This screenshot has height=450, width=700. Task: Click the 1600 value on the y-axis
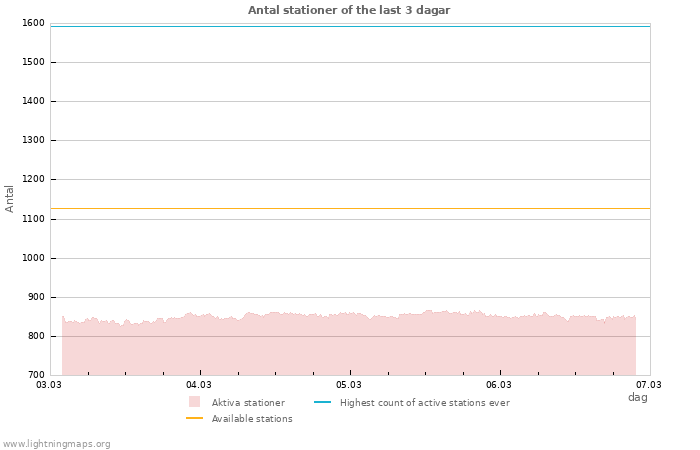pyautogui.click(x=33, y=23)
